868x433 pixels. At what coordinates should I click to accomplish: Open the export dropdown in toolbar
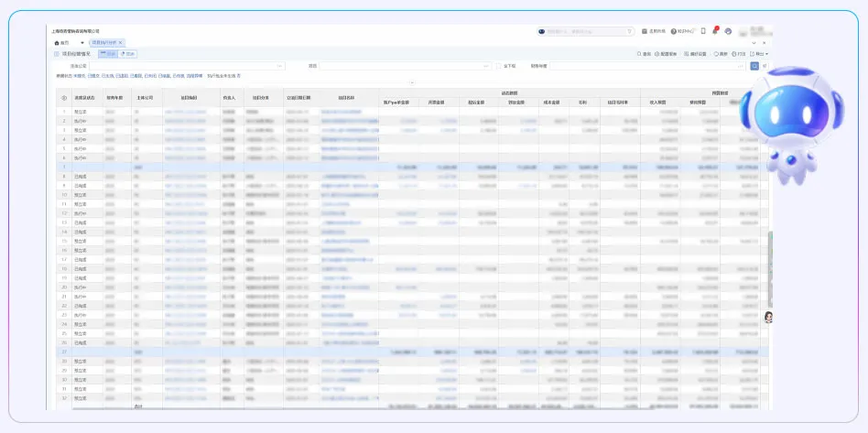click(759, 54)
